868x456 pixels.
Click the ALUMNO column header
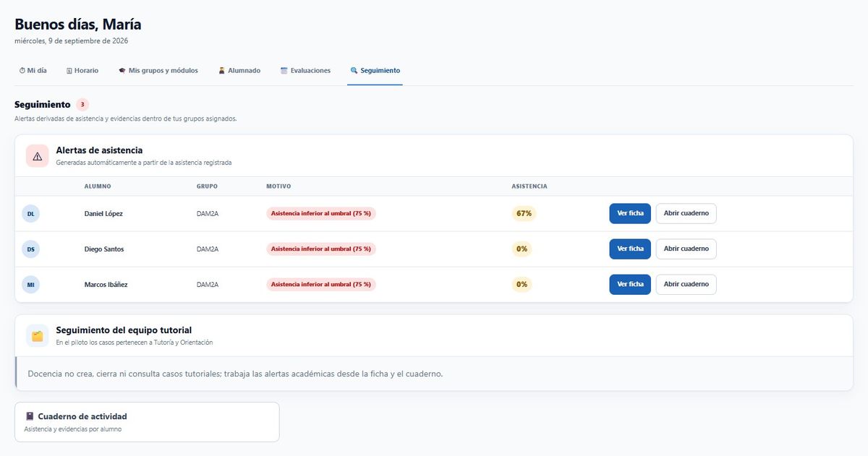pos(98,186)
